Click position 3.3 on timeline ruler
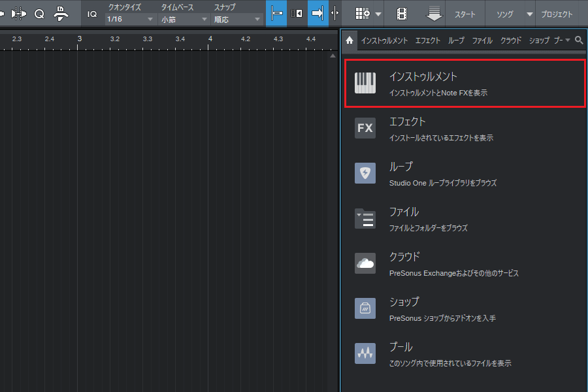588x392 pixels. [x=148, y=39]
